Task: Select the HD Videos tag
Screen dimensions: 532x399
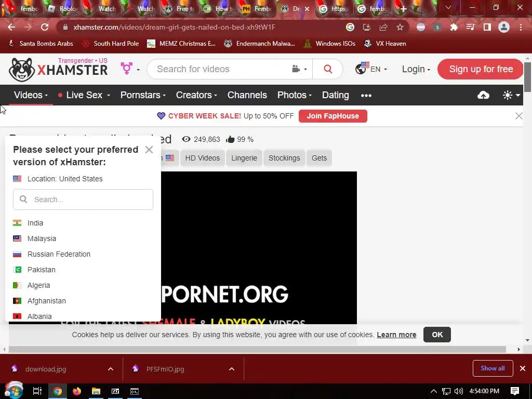Action: click(x=203, y=158)
